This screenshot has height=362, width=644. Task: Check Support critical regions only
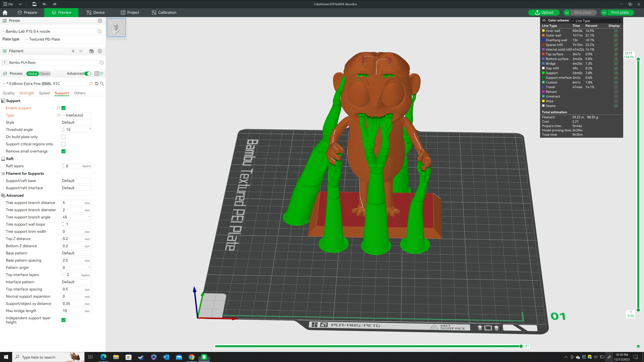coord(64,144)
